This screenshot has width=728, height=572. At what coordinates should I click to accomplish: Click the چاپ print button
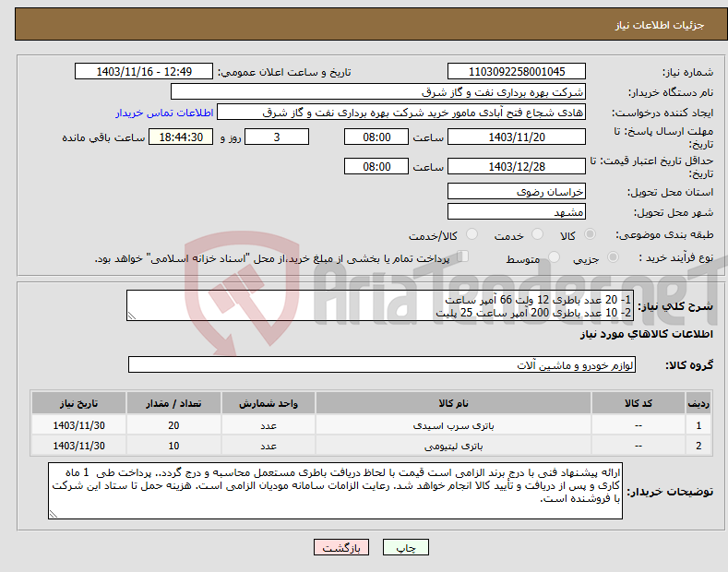(x=405, y=547)
